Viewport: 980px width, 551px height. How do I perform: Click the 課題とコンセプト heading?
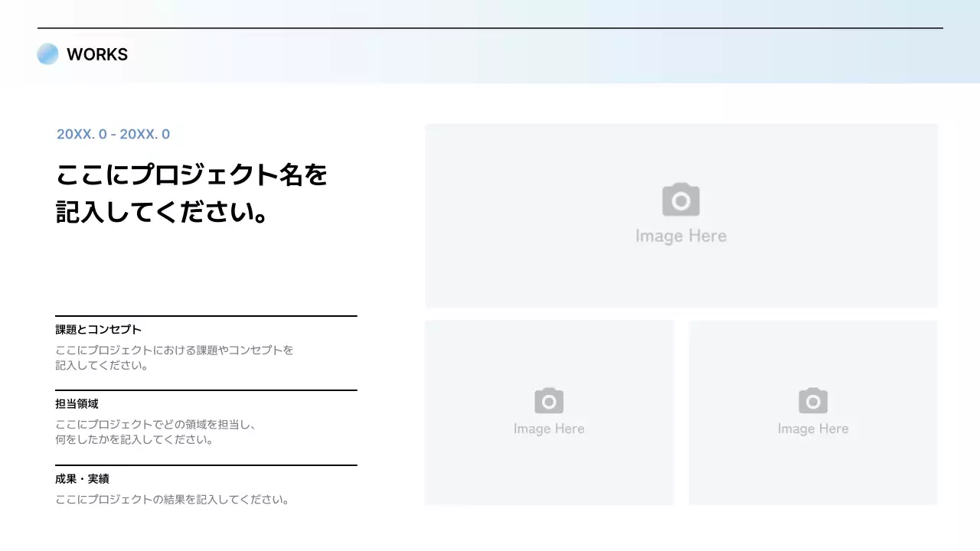pos(97,329)
